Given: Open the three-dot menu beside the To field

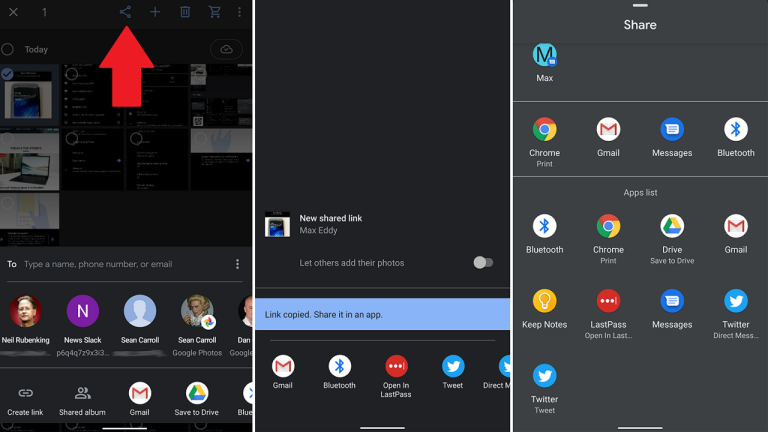Looking at the screenshot, I should point(238,264).
